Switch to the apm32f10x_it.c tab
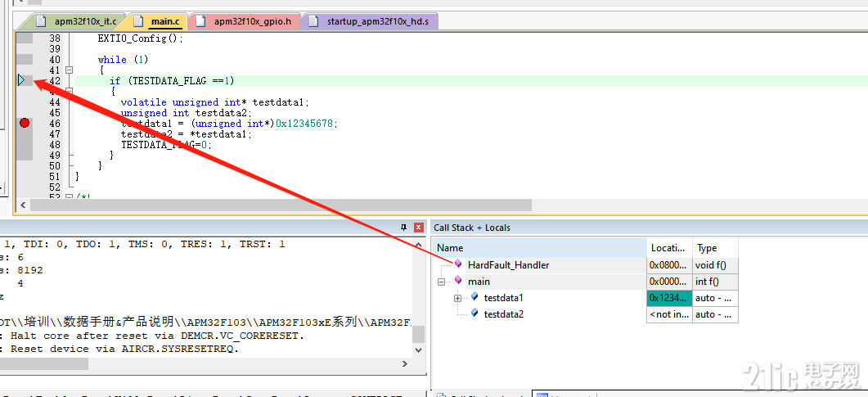 tap(76, 21)
